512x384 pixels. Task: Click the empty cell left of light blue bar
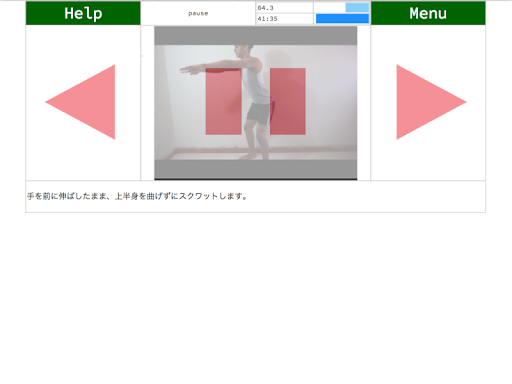[329, 8]
